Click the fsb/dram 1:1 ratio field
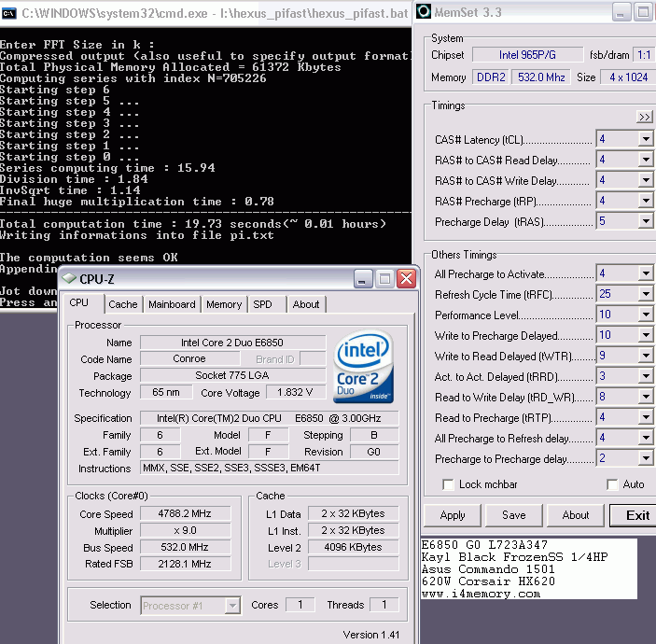The height and width of the screenshot is (644, 656). click(x=644, y=55)
